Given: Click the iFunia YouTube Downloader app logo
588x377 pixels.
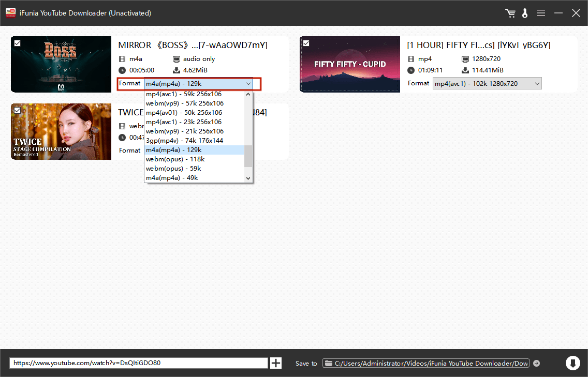Looking at the screenshot, I should (x=10, y=13).
